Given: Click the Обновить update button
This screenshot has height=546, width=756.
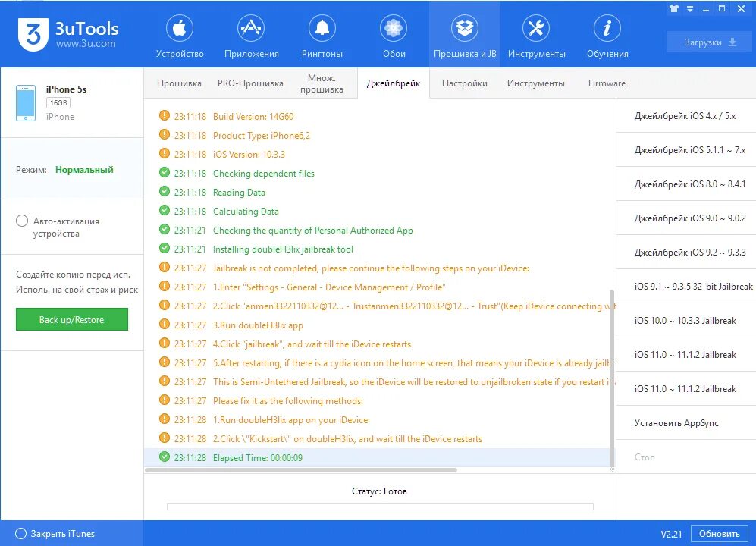Looking at the screenshot, I should pyautogui.click(x=720, y=533).
